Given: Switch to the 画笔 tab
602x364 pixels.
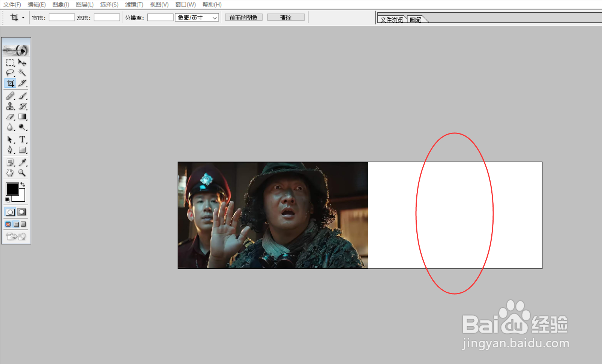Looking at the screenshot, I should click(x=416, y=19).
